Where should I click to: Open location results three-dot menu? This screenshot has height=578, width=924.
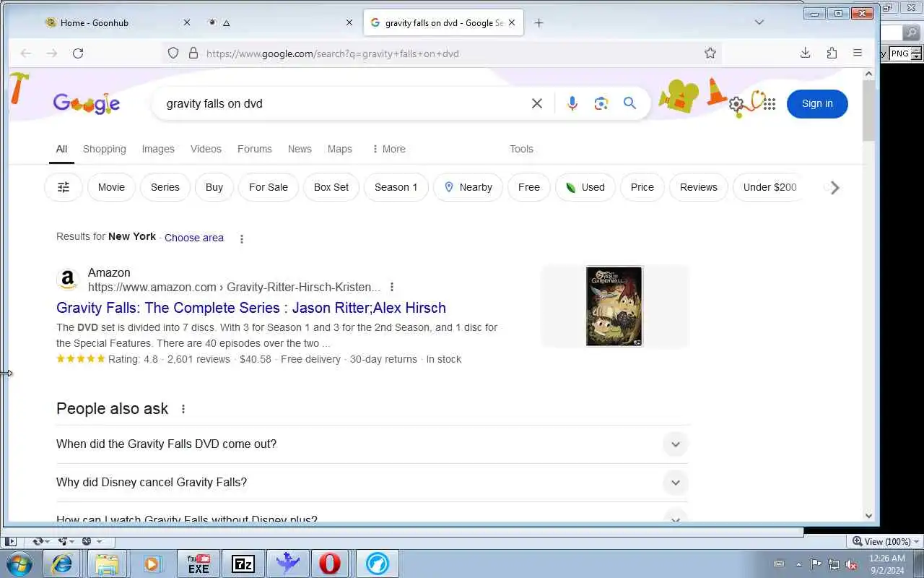[x=242, y=238]
